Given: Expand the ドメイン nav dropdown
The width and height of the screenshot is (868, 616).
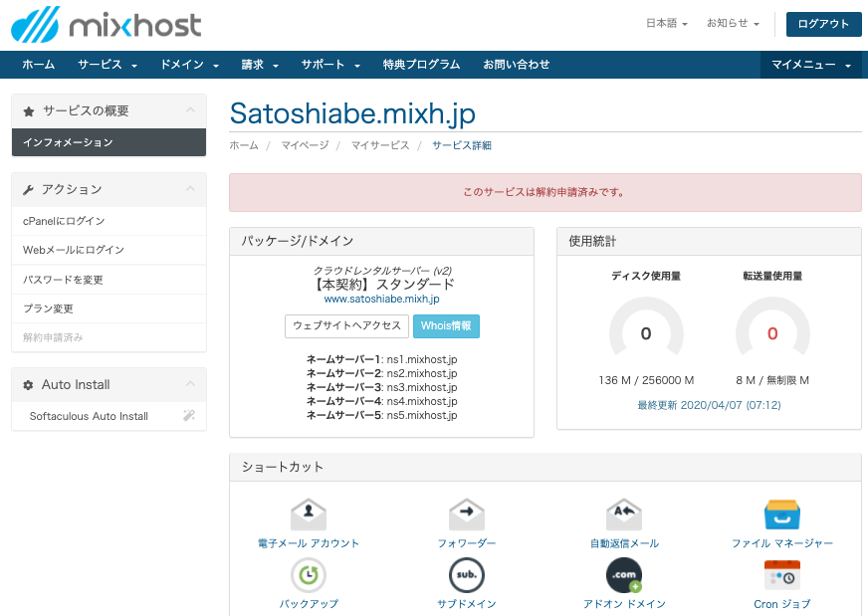Looking at the screenshot, I should 189,65.
